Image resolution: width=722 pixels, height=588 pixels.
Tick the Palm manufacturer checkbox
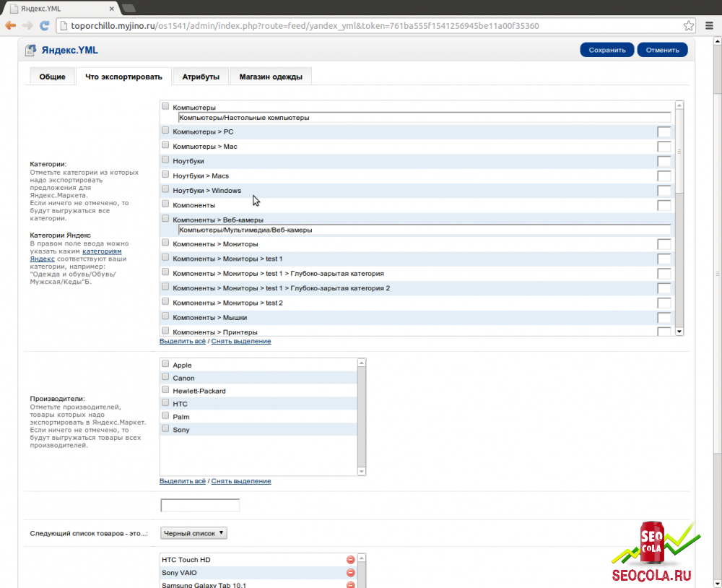(165, 415)
